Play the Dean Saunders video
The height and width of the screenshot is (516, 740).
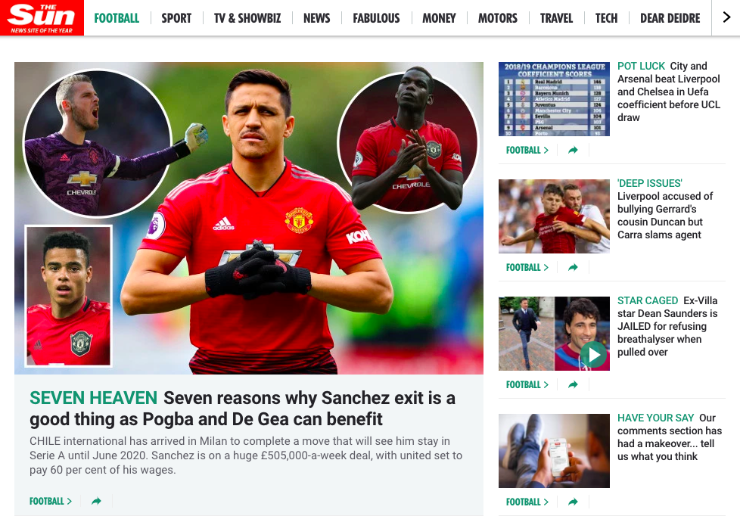click(593, 355)
